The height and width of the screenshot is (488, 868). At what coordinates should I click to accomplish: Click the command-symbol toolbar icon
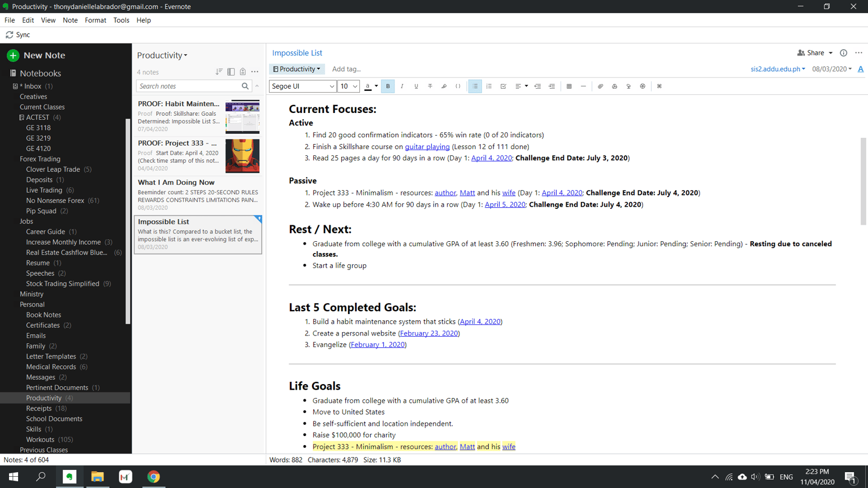659,86
